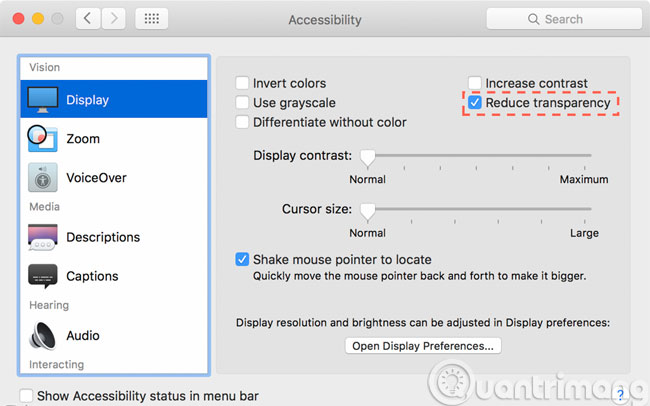Image resolution: width=650 pixels, height=406 pixels.
Task: Click the Cursor size slider handle
Action: coord(367,210)
